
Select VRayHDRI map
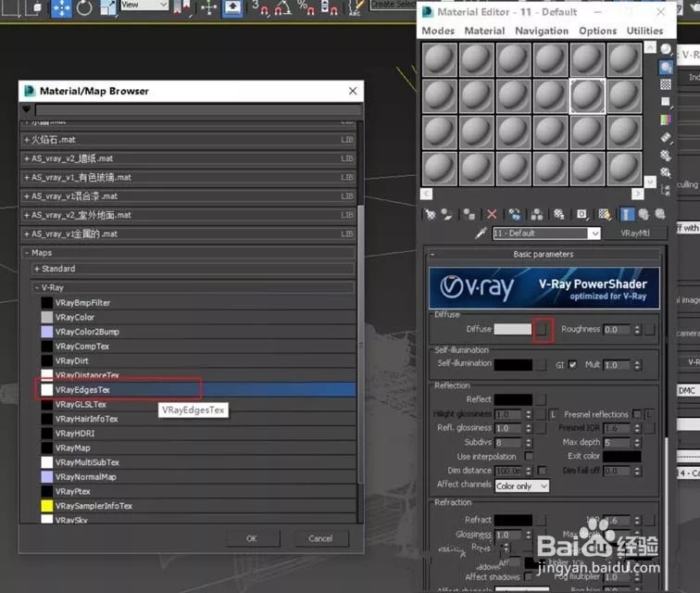[x=198, y=433]
